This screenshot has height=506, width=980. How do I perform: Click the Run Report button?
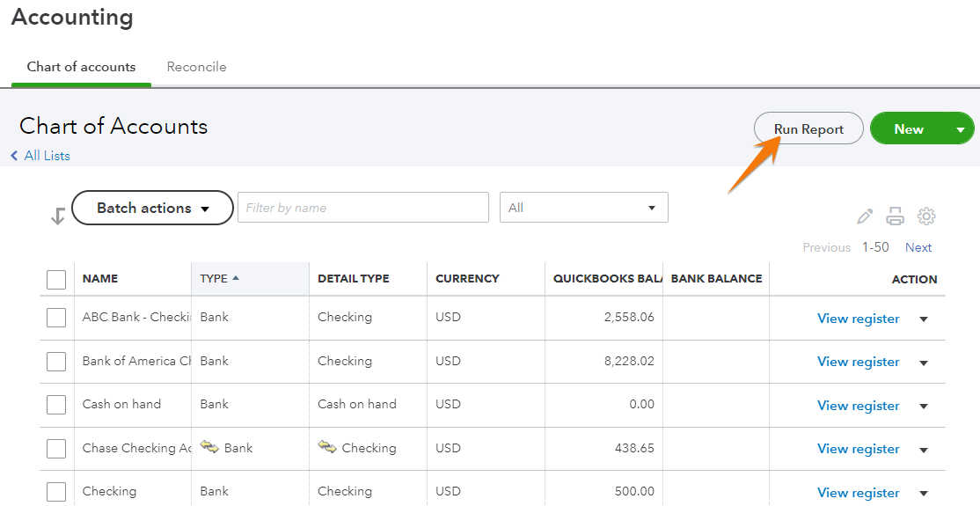click(808, 129)
